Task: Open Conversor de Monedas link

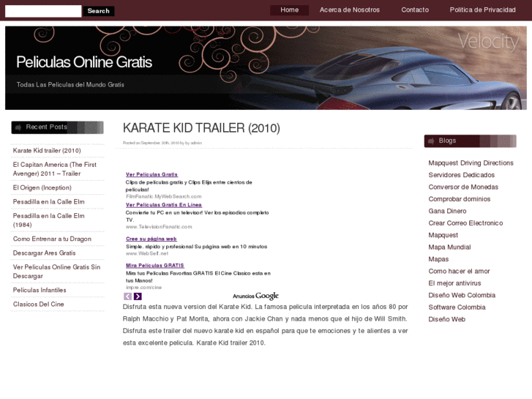Action: point(463,187)
